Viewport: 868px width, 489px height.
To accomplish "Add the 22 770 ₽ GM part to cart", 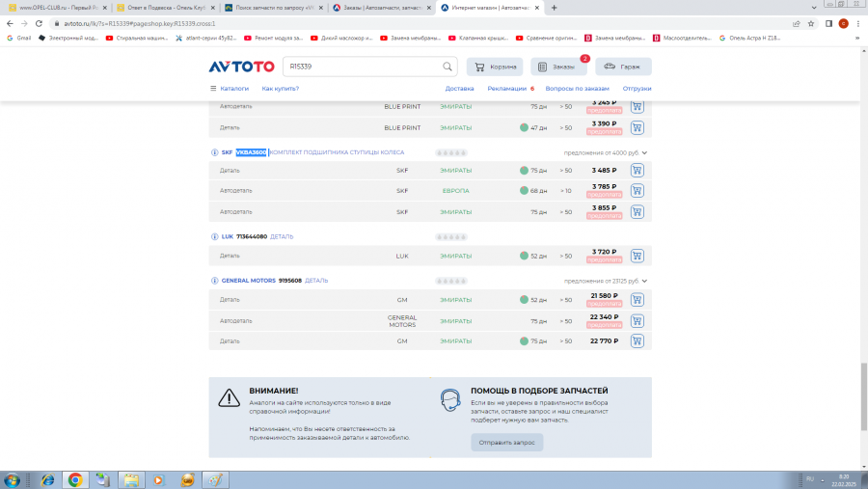I will [637, 341].
